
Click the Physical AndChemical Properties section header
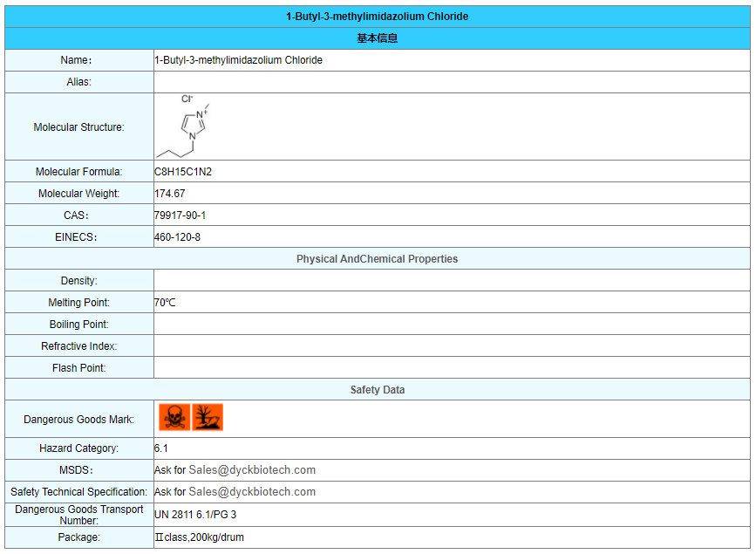[377, 259]
